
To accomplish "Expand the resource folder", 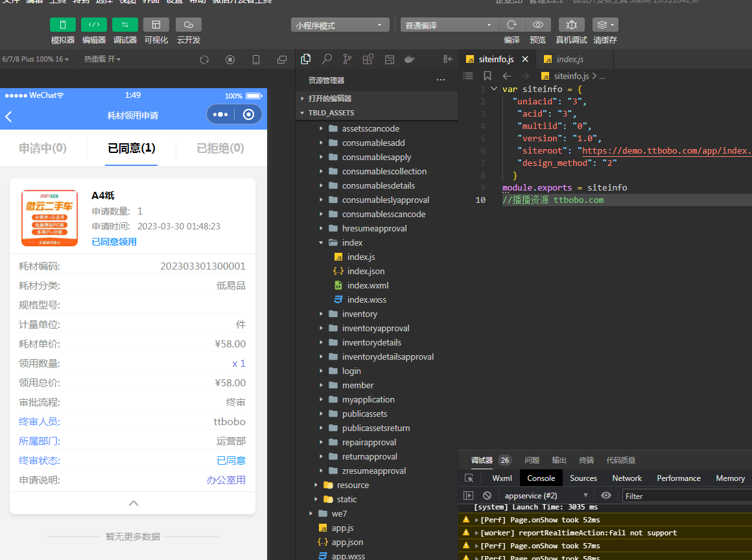I will point(376,485).
